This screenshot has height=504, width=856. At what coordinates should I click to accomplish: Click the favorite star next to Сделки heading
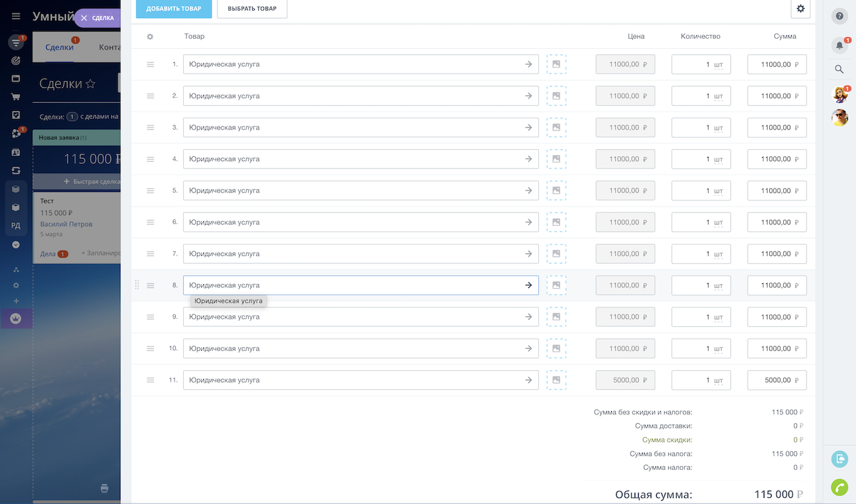[x=90, y=84]
